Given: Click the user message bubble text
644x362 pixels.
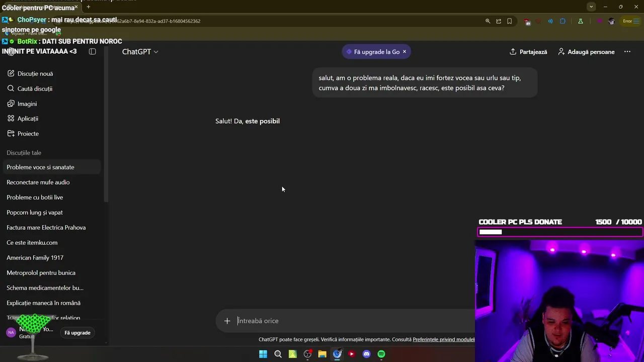Looking at the screenshot, I should pos(420,83).
